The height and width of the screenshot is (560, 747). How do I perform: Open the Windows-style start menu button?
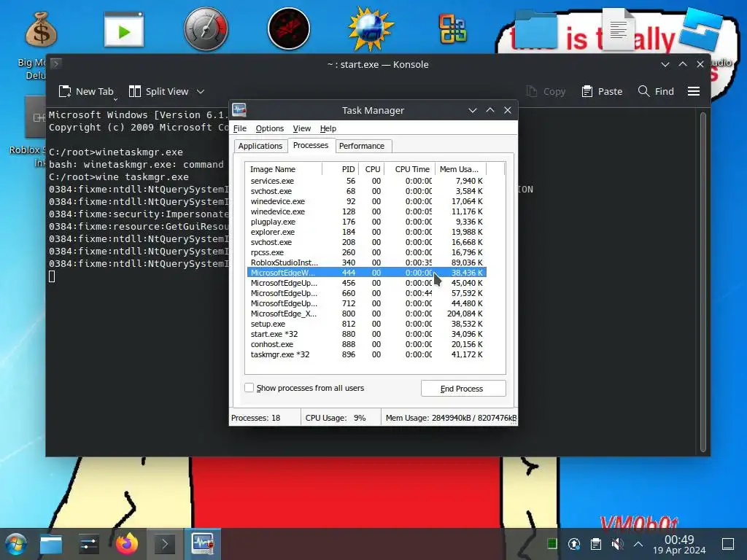(x=16, y=544)
